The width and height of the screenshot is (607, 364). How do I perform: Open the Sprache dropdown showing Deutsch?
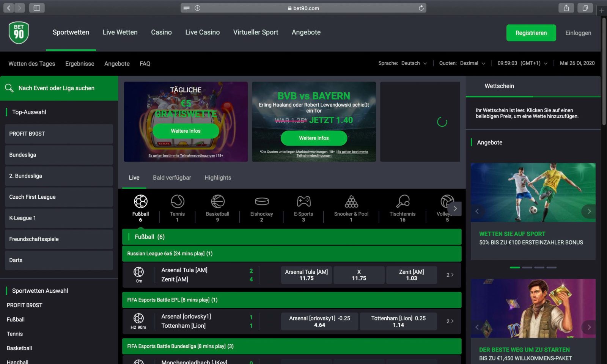click(414, 63)
